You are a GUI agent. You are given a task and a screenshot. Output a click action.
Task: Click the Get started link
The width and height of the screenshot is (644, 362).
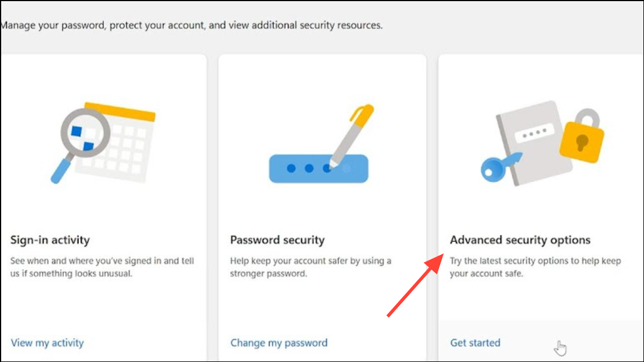tap(475, 343)
